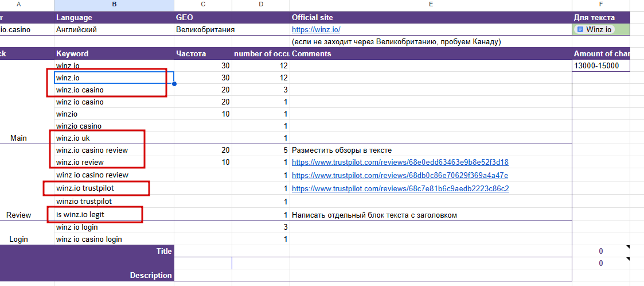Click the "Английский" cell
The image size is (644, 286).
point(114,30)
